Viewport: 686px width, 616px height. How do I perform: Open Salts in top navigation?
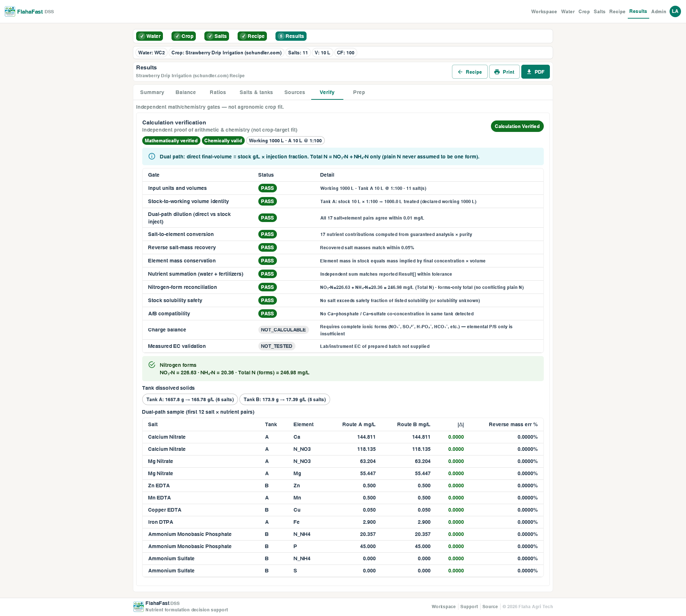click(599, 11)
